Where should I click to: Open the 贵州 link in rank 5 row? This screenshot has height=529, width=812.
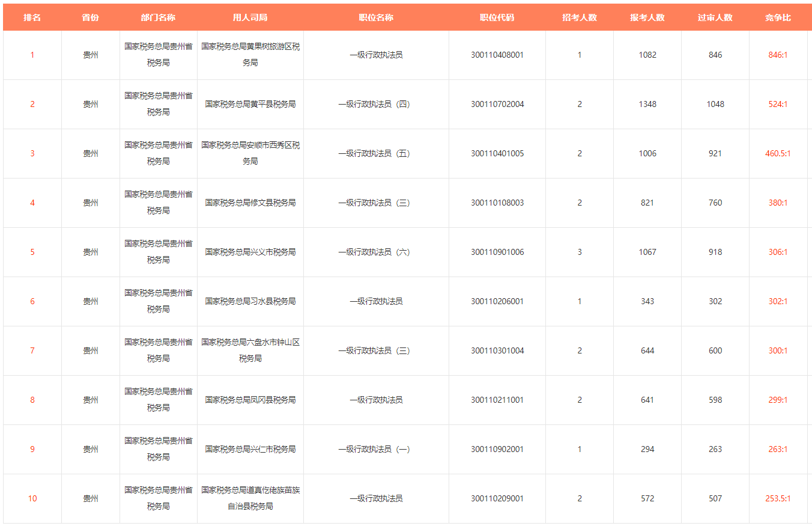click(91, 252)
